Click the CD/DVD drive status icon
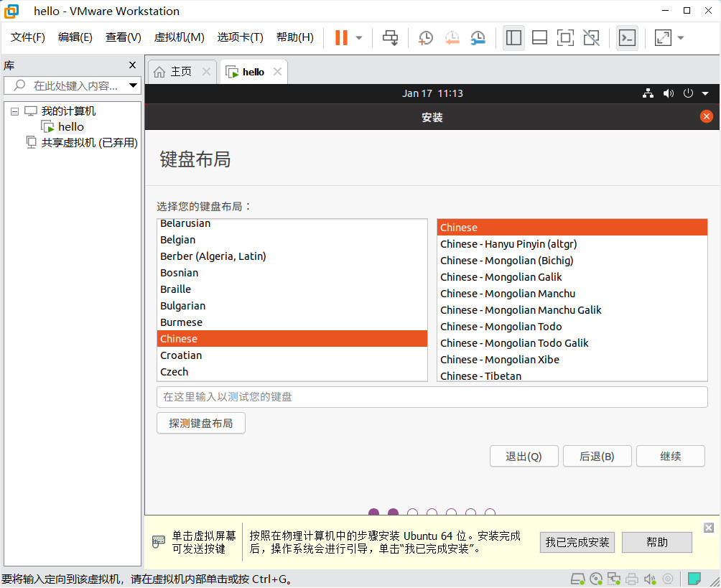721x588 pixels. (596, 579)
